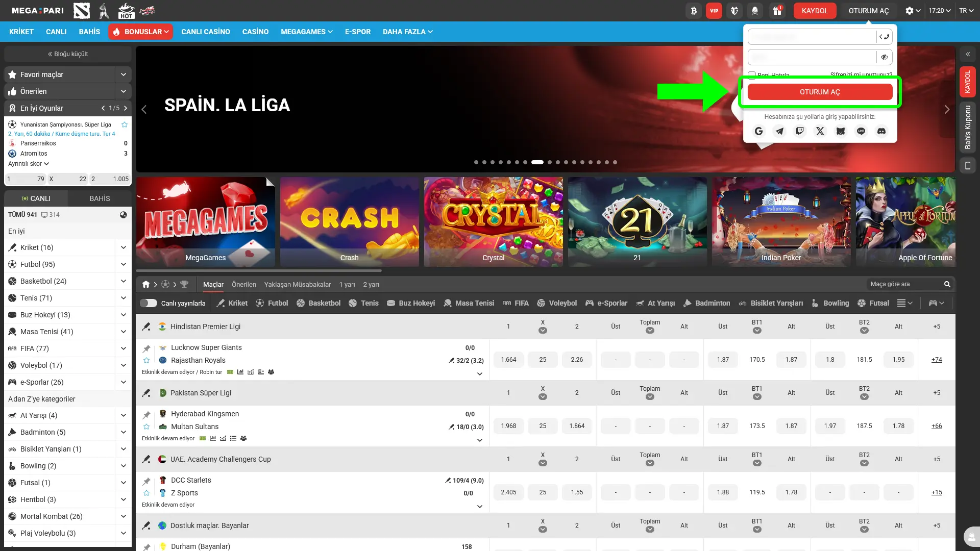
Task: Open the MEGAGAMES dropdown menu
Action: (306, 32)
